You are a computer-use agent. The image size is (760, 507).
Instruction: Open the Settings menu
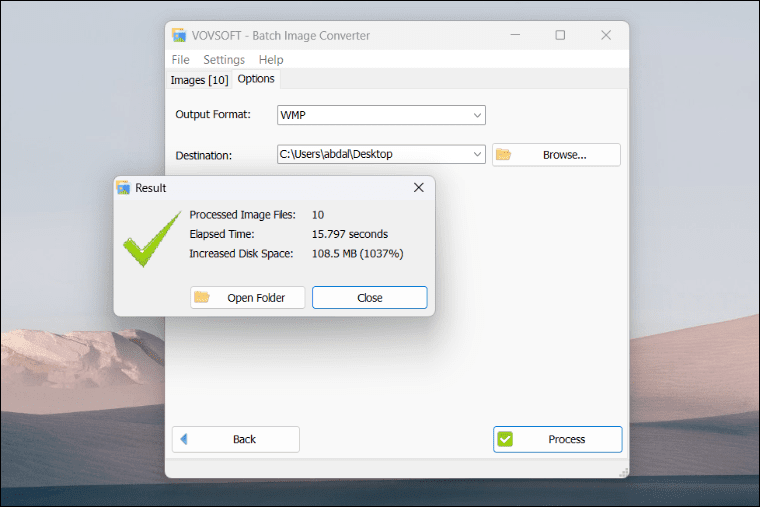click(x=224, y=60)
